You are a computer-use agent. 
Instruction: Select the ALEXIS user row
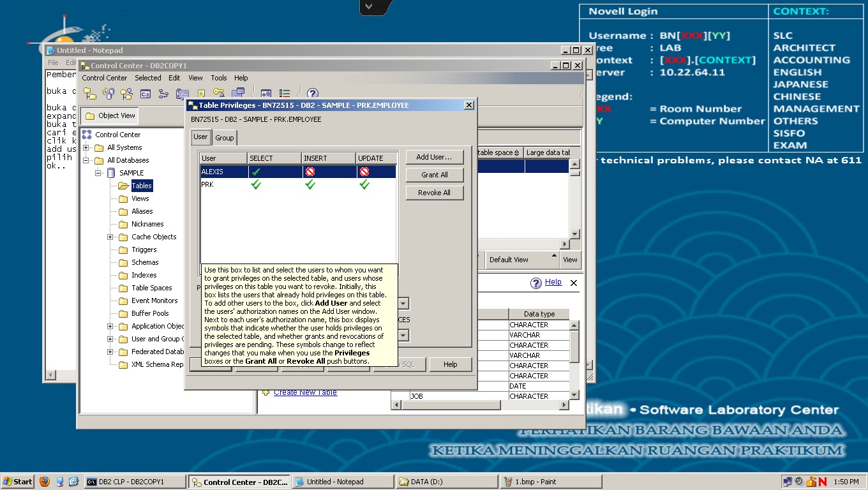298,172
